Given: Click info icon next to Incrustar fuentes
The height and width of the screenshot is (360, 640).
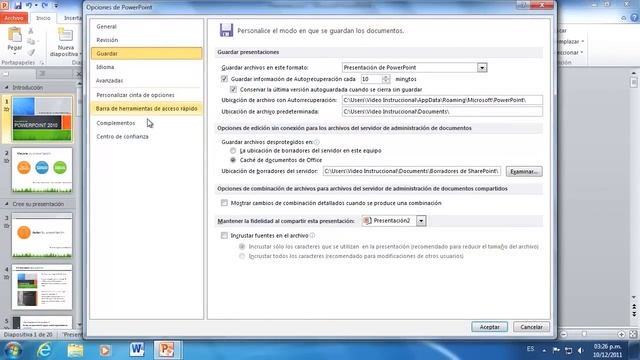Looking at the screenshot, I should [x=312, y=236].
